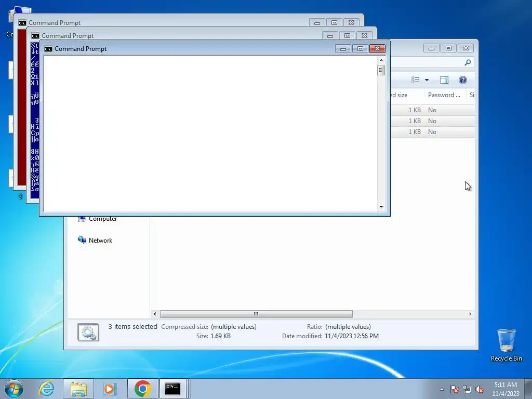
Task: Click the scroll up arrow in front Command Prompt
Action: [x=381, y=60]
